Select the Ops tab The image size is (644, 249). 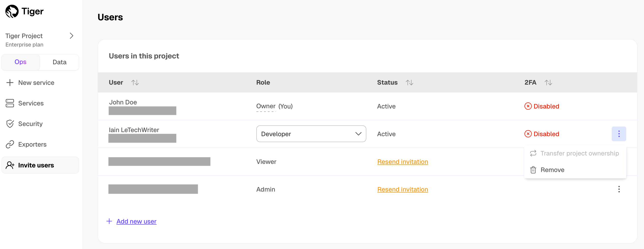click(x=21, y=62)
